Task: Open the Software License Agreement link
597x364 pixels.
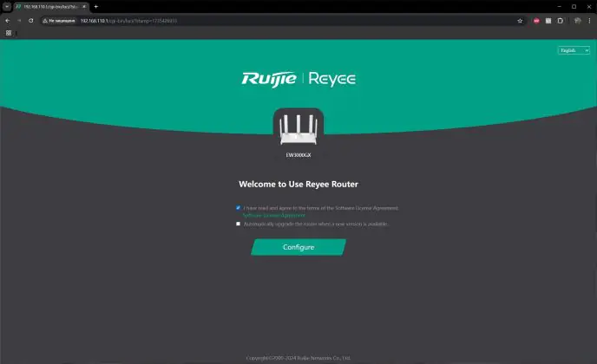Action: [x=274, y=215]
